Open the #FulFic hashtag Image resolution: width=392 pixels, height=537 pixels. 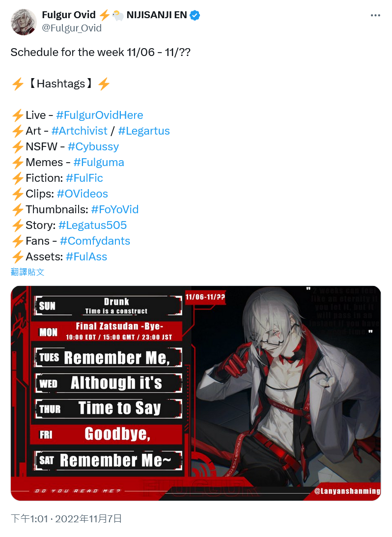[x=84, y=178]
